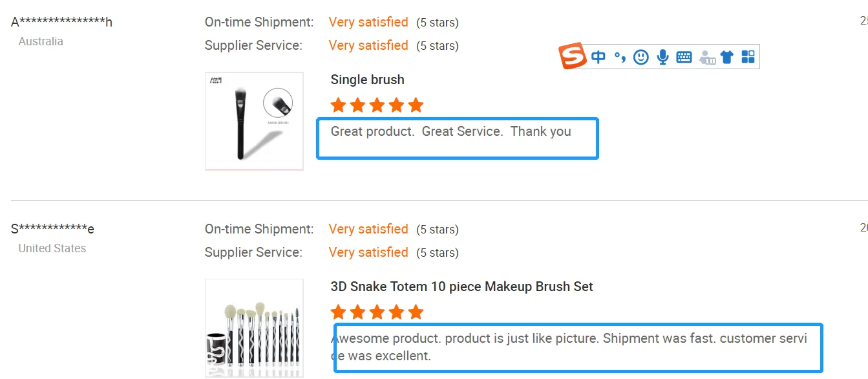This screenshot has height=379, width=868.
Task: Open the emoji smiley panel
Action: tap(640, 57)
